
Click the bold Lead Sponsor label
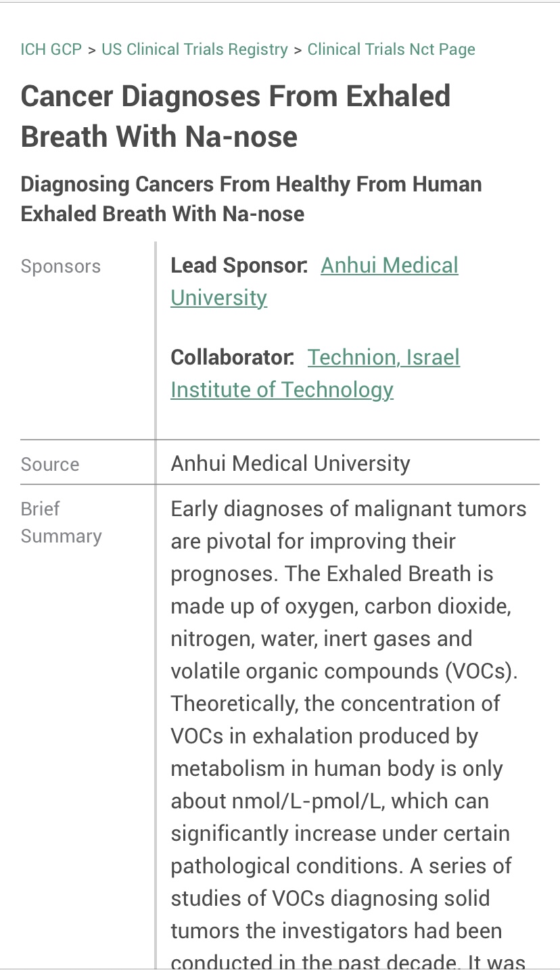239,266
